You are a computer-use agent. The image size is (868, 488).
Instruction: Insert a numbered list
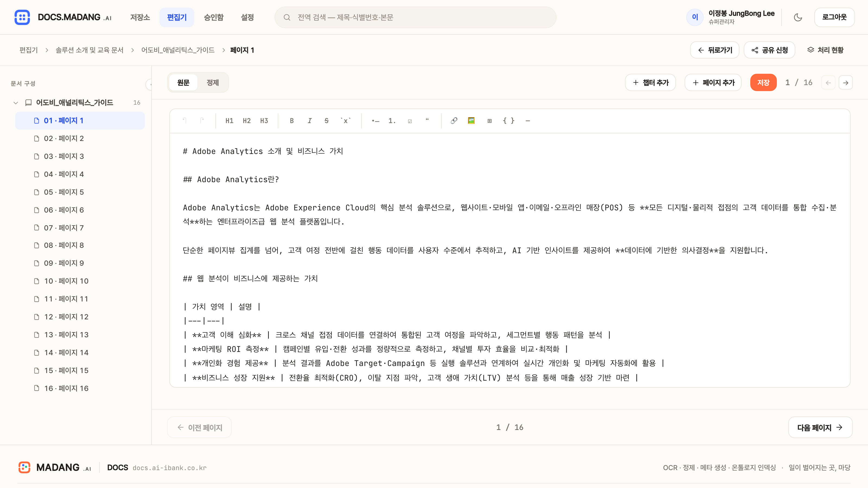click(x=392, y=121)
